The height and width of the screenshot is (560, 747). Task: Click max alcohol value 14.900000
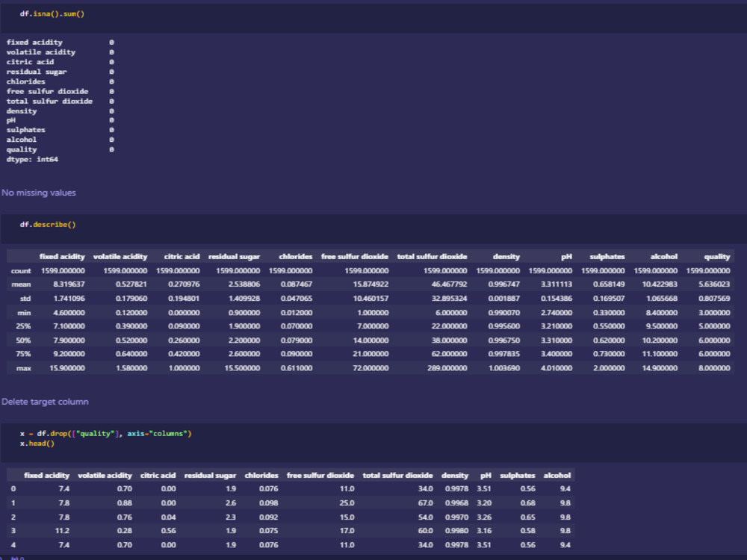pyautogui.click(x=660, y=368)
